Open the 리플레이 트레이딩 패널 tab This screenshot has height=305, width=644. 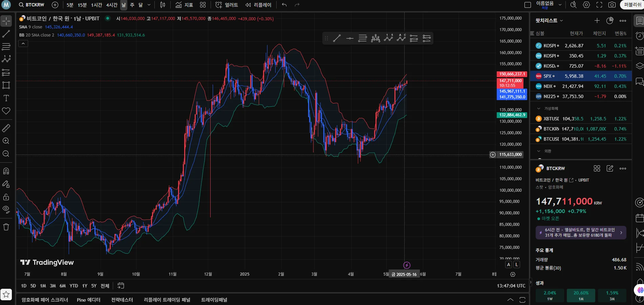[x=167, y=300]
